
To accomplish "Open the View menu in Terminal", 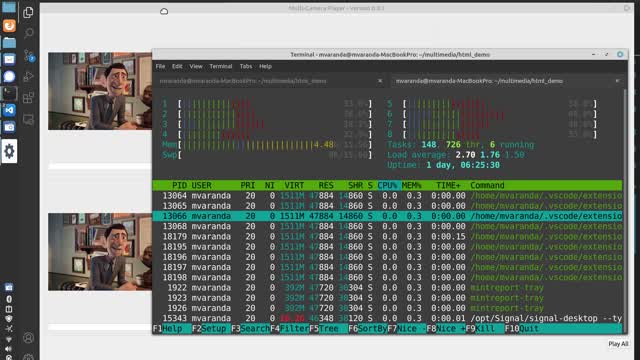I will [x=196, y=66].
